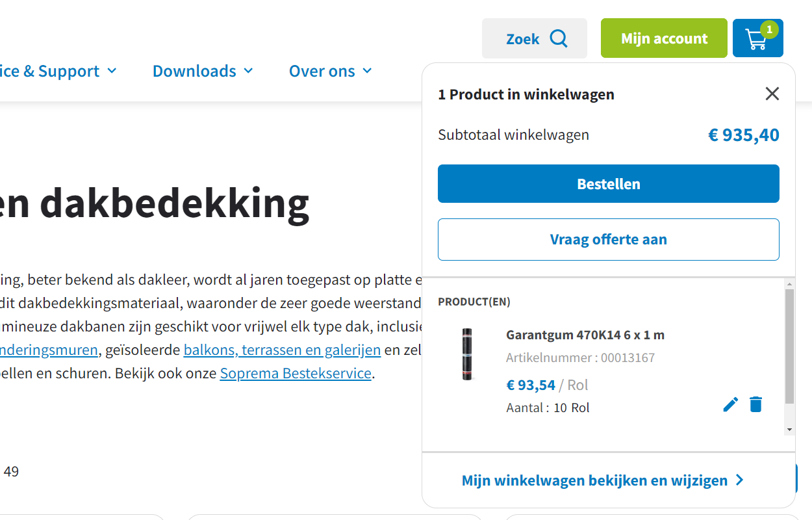Delete Garantgum item with trash icon
This screenshot has height=520, width=812.
755,404
